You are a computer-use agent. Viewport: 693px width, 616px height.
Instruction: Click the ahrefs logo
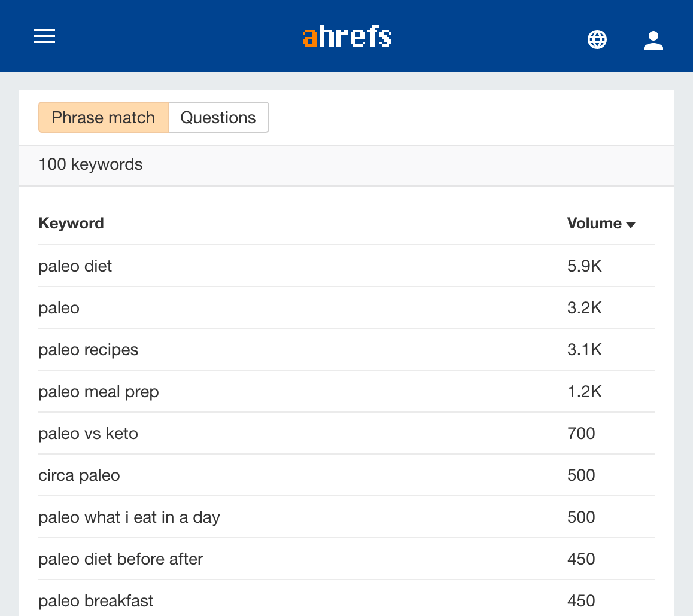pos(347,36)
